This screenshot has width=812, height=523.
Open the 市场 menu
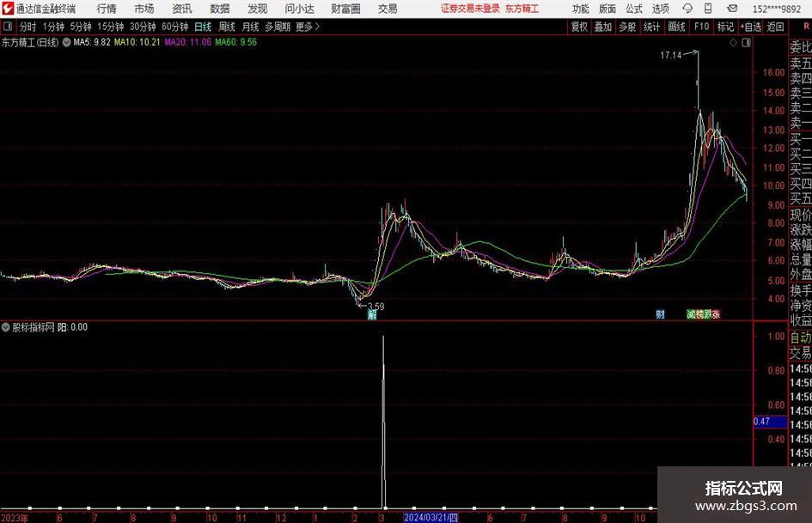[144, 9]
